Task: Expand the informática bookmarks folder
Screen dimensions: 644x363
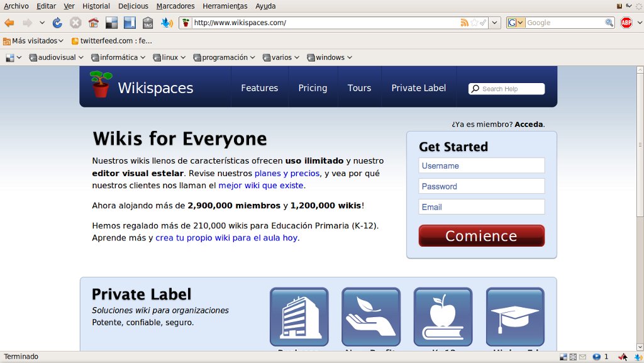Action: click(x=118, y=57)
